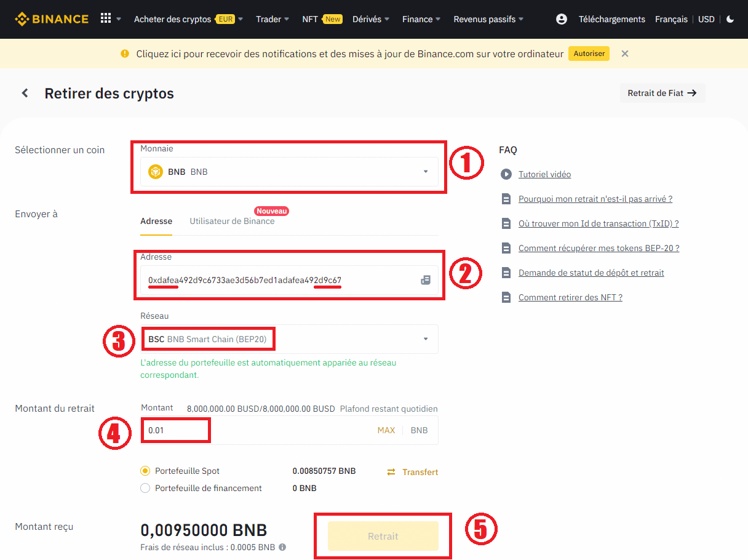748x560 pixels.
Task: Click the video play icon beside Tutoriel vidéo
Action: [x=506, y=174]
